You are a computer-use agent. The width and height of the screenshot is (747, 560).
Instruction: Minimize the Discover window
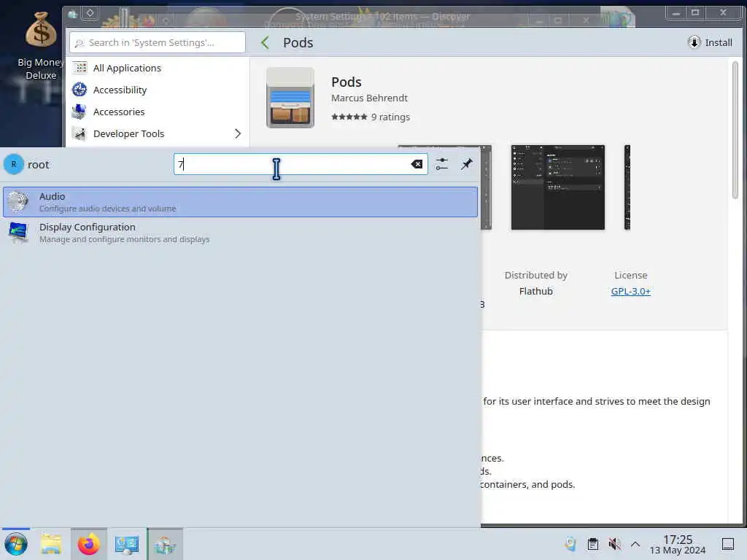click(x=676, y=13)
